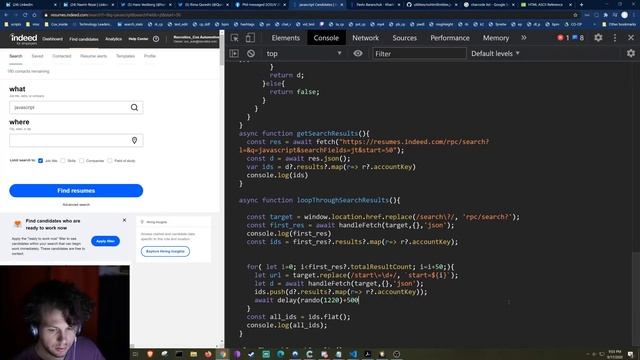
Task: Close the DevTools panel
Action: tap(631, 38)
